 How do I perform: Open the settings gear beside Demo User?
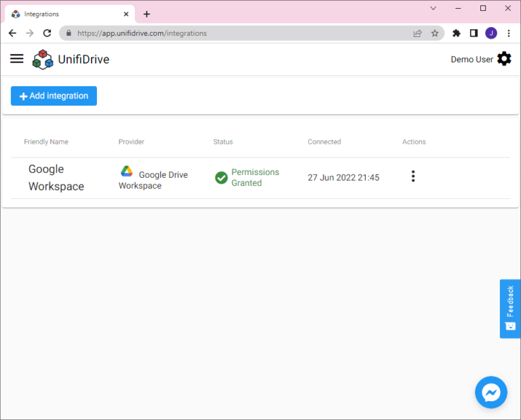point(504,59)
